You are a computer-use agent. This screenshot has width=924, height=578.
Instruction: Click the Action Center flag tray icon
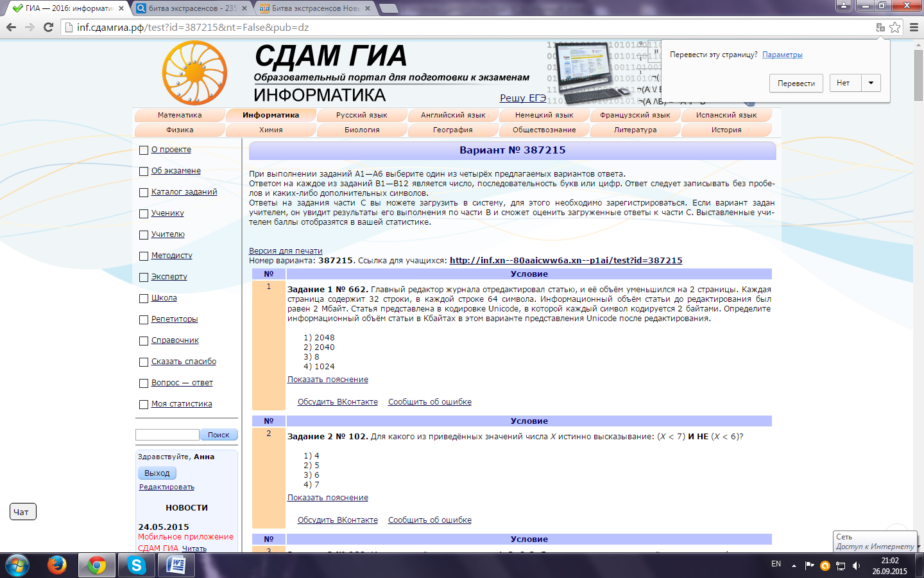point(810,566)
